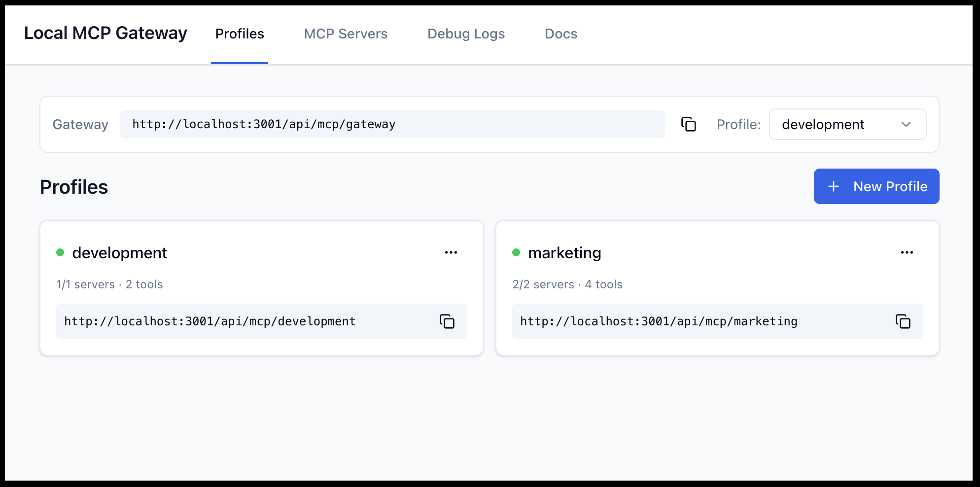Open the Docs page
This screenshot has width=980, height=487.
[560, 34]
